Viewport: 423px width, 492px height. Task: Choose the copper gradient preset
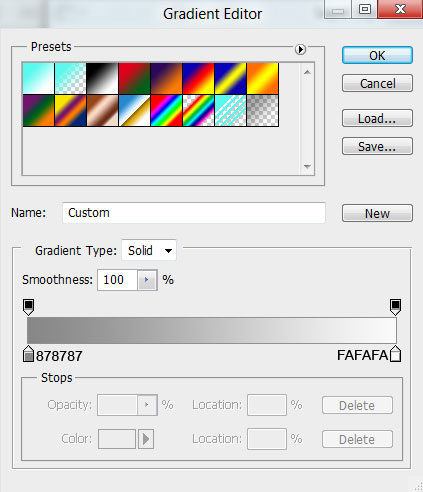coord(102,110)
